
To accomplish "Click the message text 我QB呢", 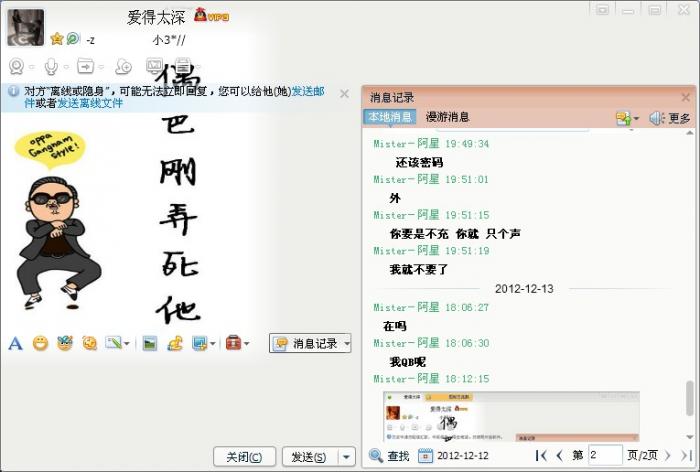I will click(x=408, y=362).
